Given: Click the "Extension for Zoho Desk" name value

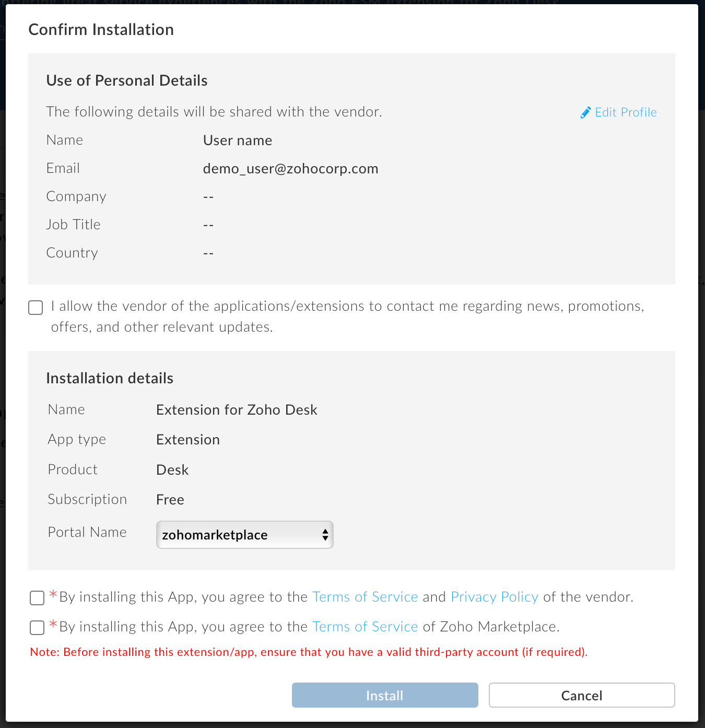Looking at the screenshot, I should click(237, 410).
